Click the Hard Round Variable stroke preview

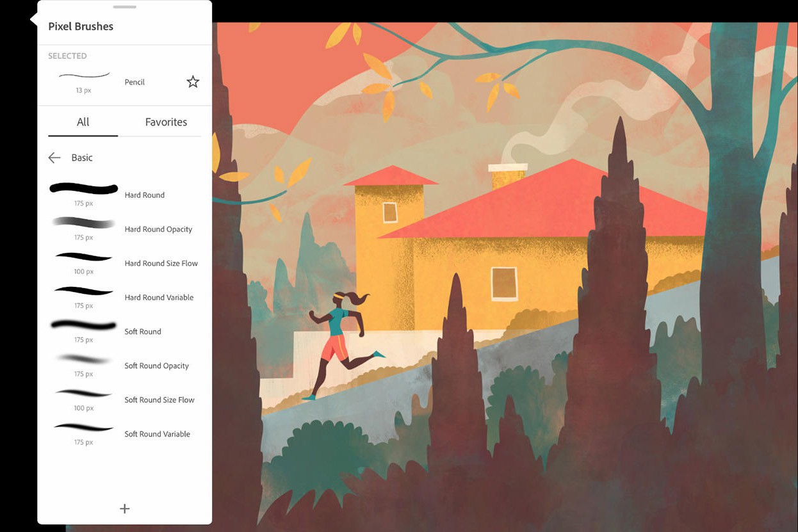[84, 291]
